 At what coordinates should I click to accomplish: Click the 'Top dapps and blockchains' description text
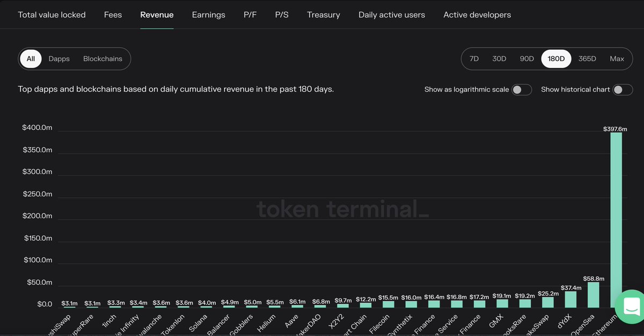(176, 89)
